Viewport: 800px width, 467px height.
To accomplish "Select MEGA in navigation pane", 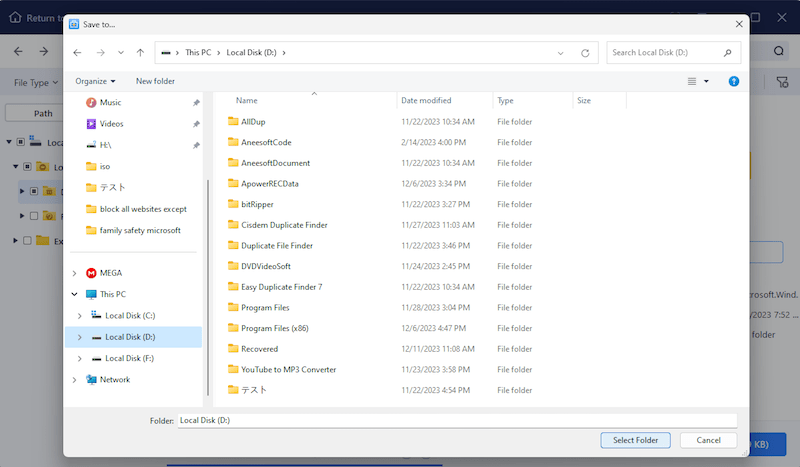I will pyautogui.click(x=105, y=273).
